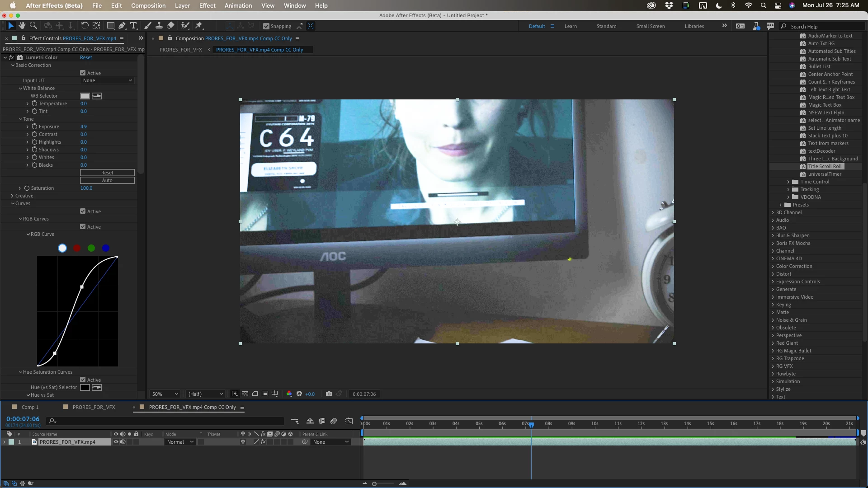Hide the PRORES_FOR_VFX.mp4 layer video
Viewport: 868px width, 488px height.
pyautogui.click(x=116, y=442)
